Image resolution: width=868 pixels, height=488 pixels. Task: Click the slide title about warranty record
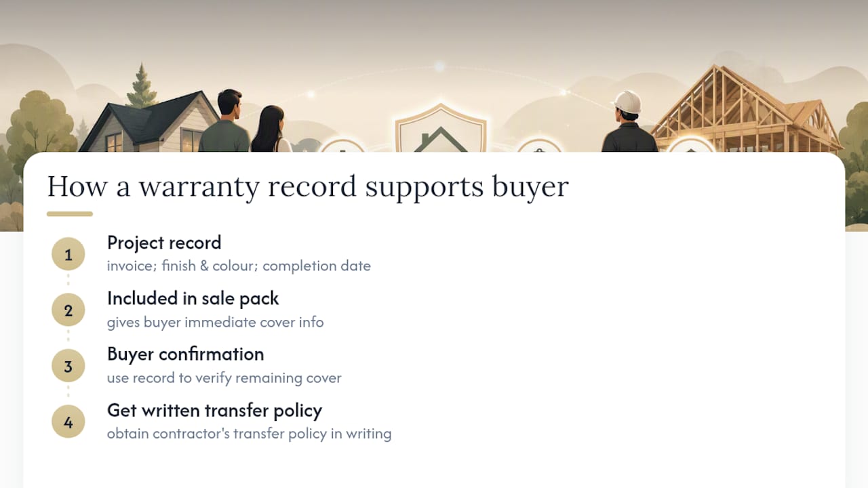point(308,186)
